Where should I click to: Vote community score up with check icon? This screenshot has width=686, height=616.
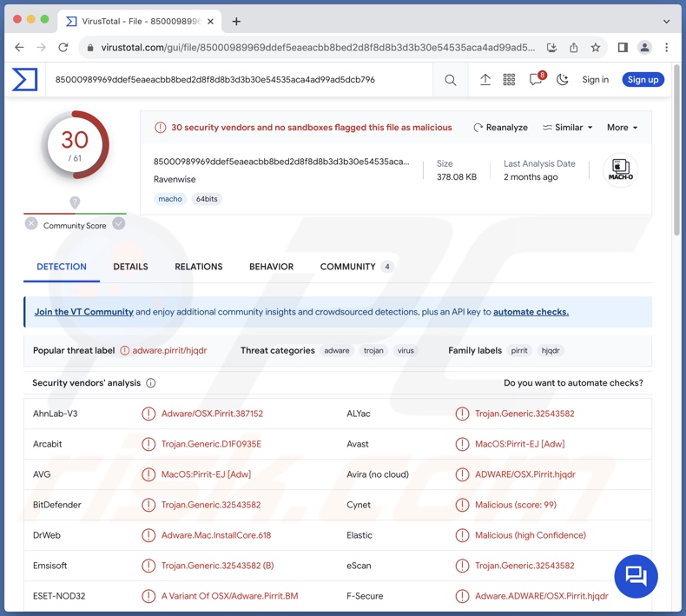point(119,223)
